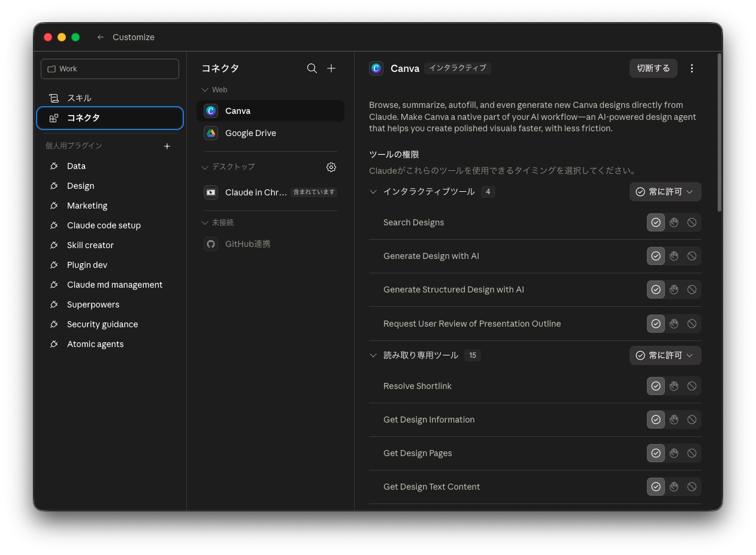Set Search Designs to ask permission (hand)
Screen dimensions: 756x555
[674, 222]
